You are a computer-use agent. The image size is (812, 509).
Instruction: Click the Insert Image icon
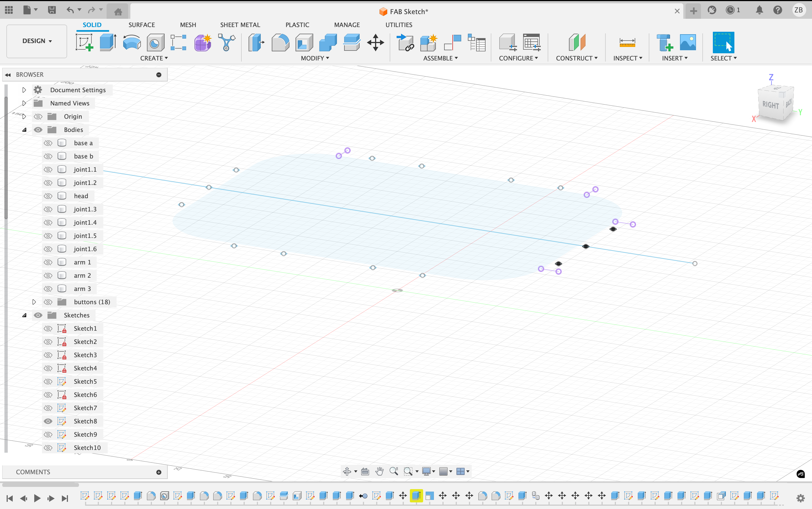click(x=688, y=43)
